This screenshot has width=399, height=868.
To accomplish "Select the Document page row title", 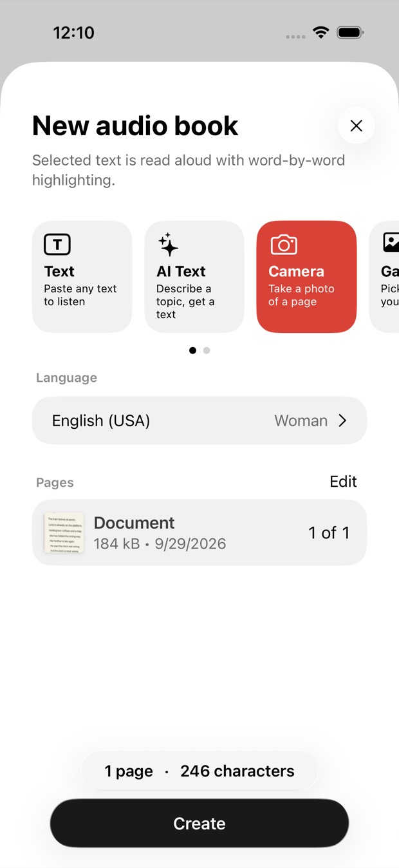I will (x=135, y=523).
